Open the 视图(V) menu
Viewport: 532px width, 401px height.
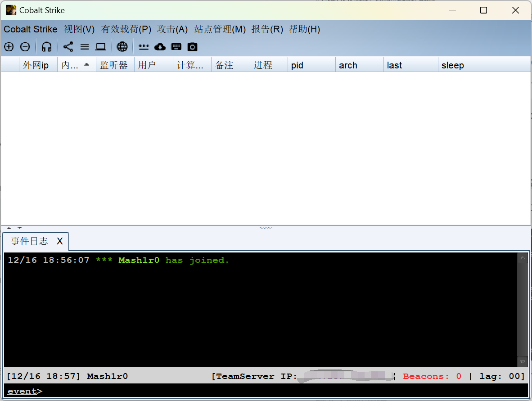pos(79,29)
